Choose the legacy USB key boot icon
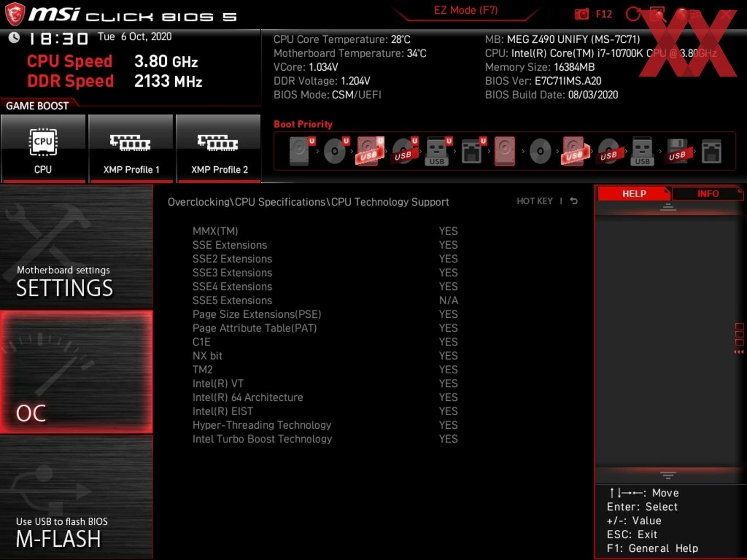The image size is (747, 560). pyautogui.click(x=643, y=151)
